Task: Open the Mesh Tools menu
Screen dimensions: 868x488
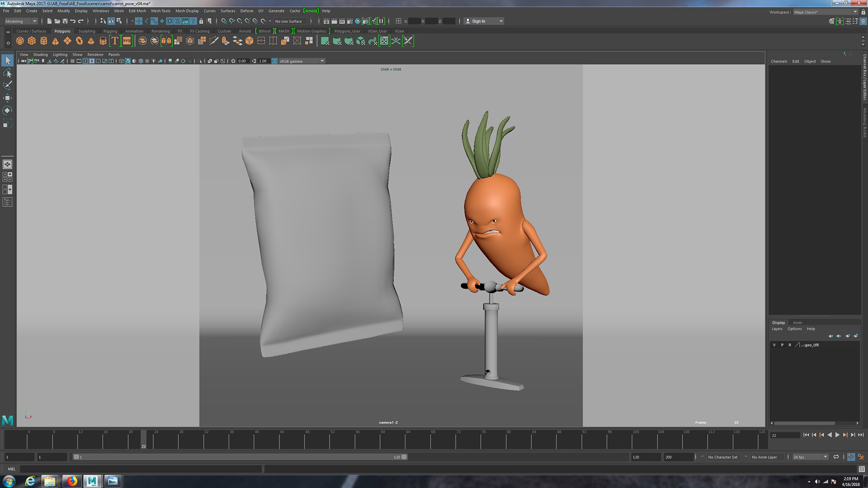Action: coord(160,11)
